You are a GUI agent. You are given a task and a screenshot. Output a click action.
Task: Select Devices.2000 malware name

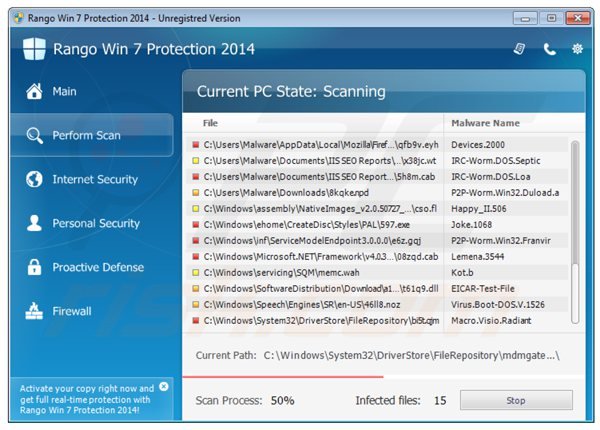tap(478, 145)
